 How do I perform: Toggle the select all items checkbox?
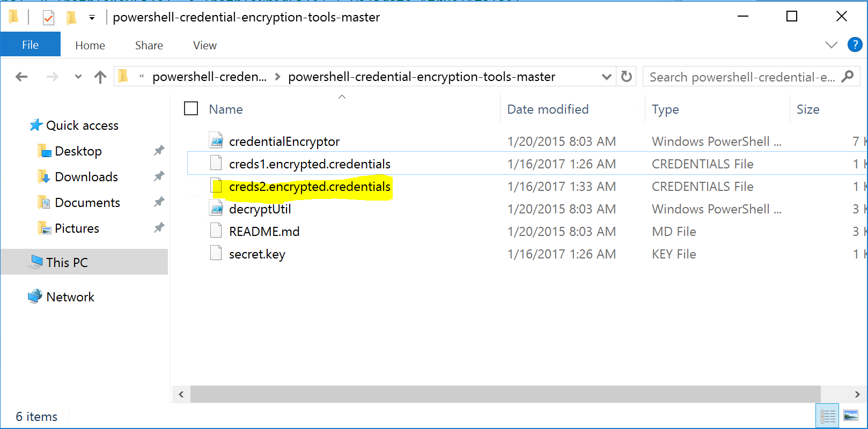(x=191, y=109)
